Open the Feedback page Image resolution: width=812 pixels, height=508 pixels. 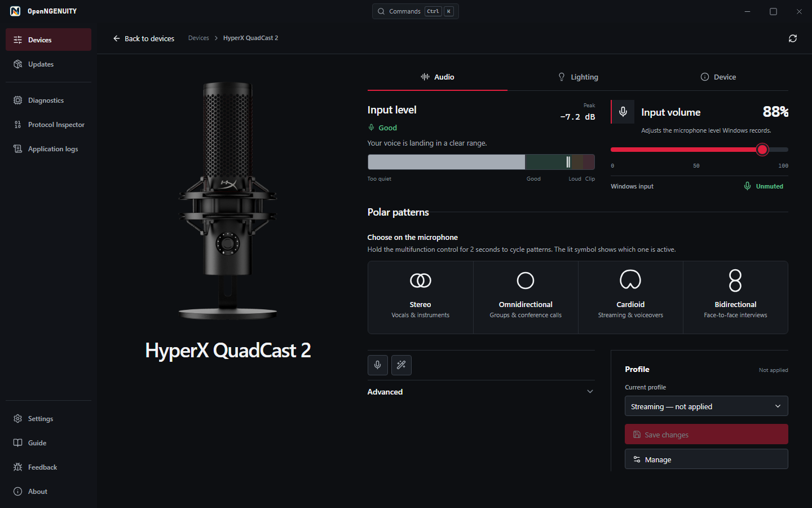tap(48, 467)
